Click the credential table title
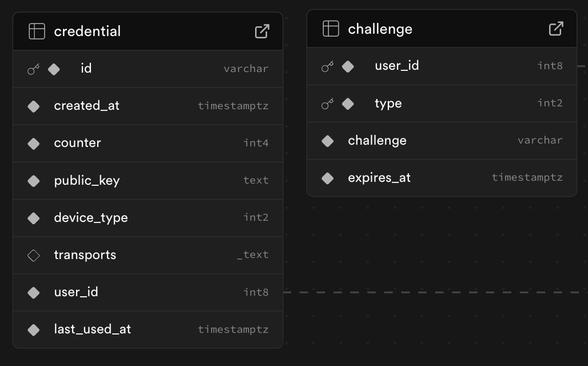This screenshot has height=366, width=588. (x=88, y=31)
